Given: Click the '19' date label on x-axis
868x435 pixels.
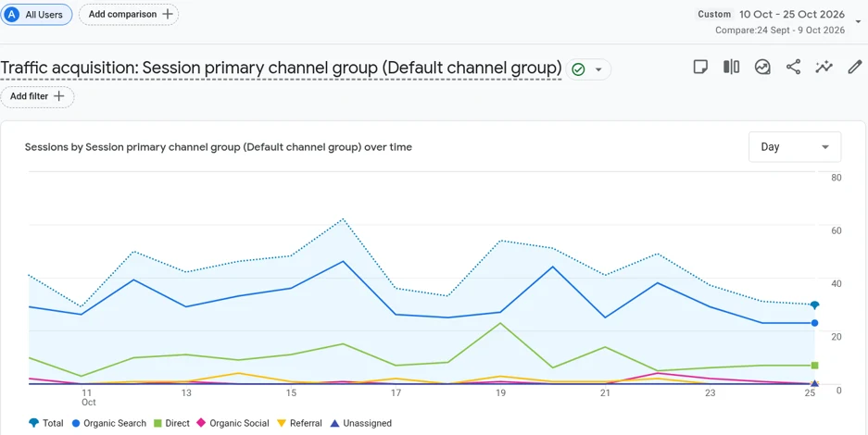Looking at the screenshot, I should (500, 393).
